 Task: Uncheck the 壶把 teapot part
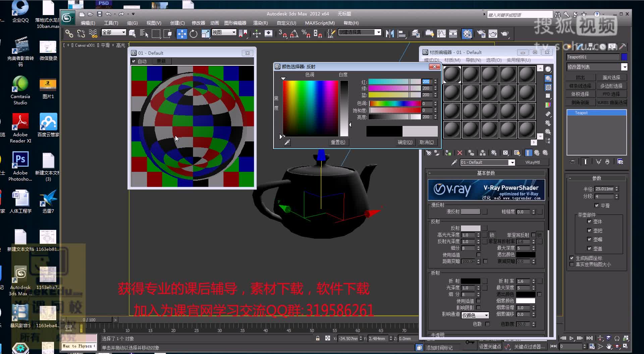point(589,230)
